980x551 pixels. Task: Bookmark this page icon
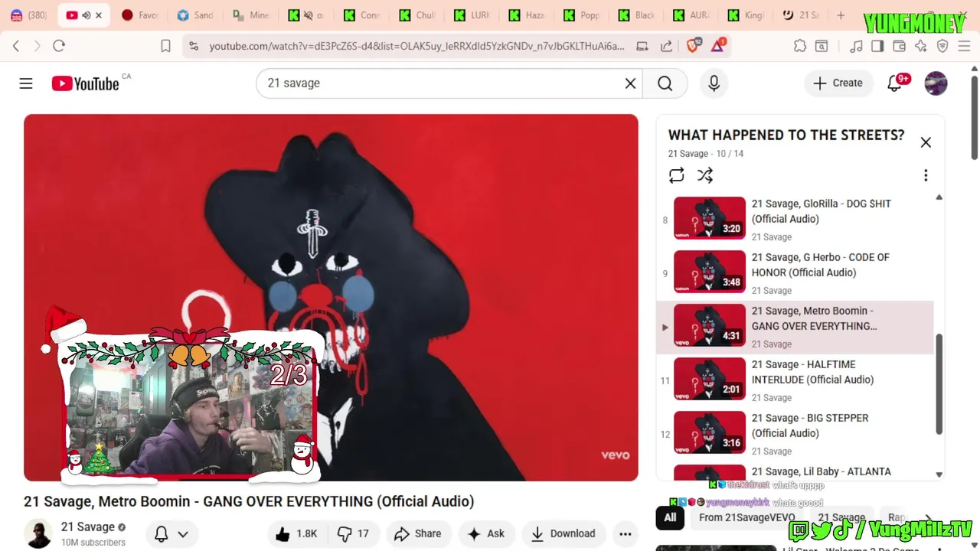tap(165, 46)
